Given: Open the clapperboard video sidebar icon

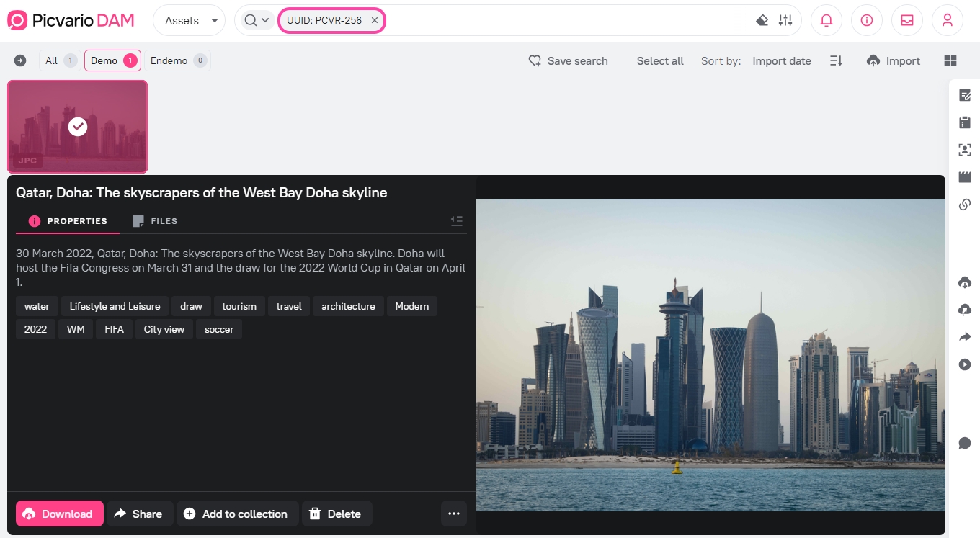Looking at the screenshot, I should click(x=965, y=177).
